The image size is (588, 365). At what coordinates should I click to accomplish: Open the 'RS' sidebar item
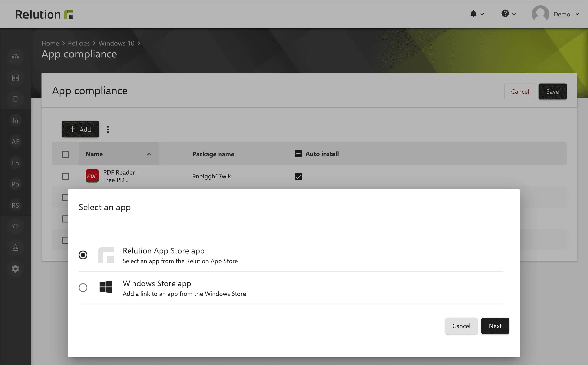pyautogui.click(x=15, y=205)
